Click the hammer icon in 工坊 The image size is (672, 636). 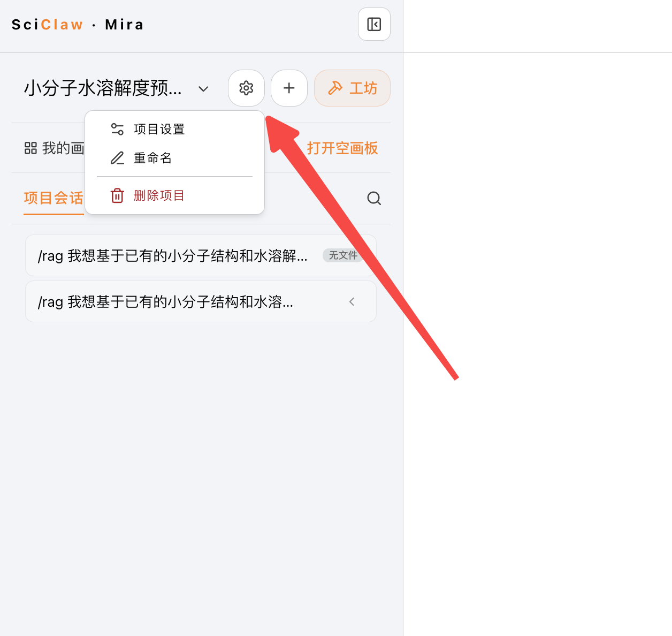335,88
